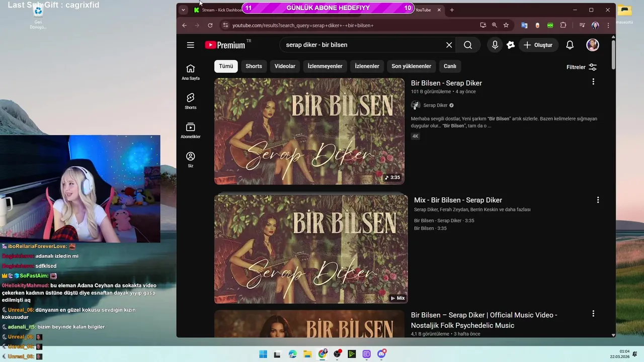Click the zoom magnifier icon in address bar
This screenshot has height=362, width=644.
pos(495,25)
